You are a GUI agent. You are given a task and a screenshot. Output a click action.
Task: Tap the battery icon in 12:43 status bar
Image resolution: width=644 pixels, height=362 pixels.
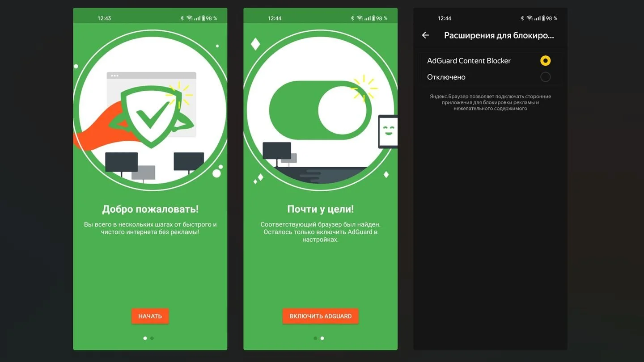203,18
